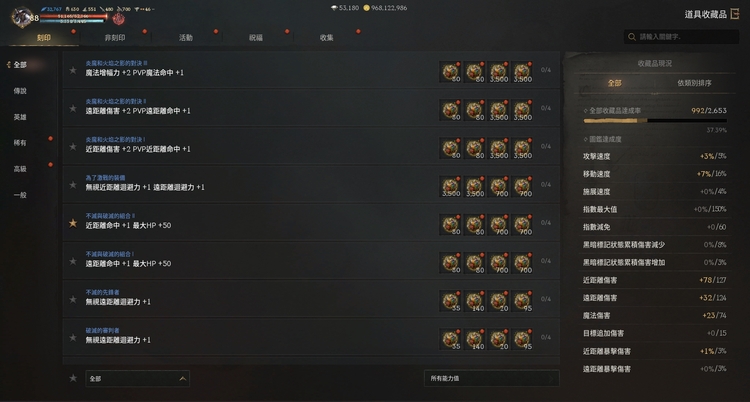The image size is (750, 402).
Task: Select first item icon in 魔法增幅力 row
Action: [x=451, y=72]
